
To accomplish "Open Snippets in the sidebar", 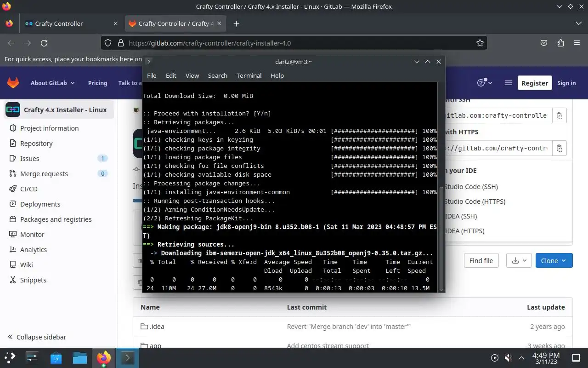I will click(59, 280).
